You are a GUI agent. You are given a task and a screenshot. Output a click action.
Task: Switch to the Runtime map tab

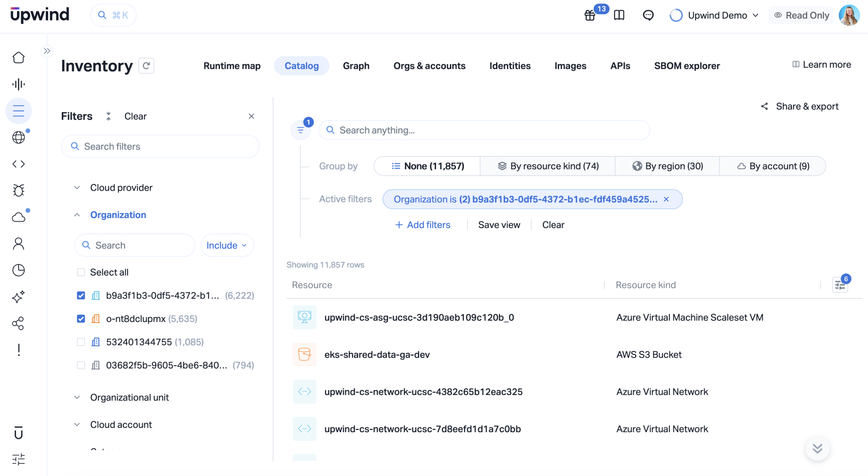coord(232,65)
